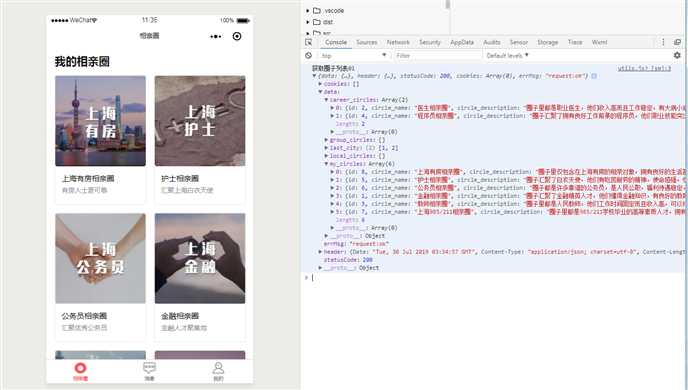Open the 上海有房 card image
Screen dimensions: 688x390
[100, 121]
